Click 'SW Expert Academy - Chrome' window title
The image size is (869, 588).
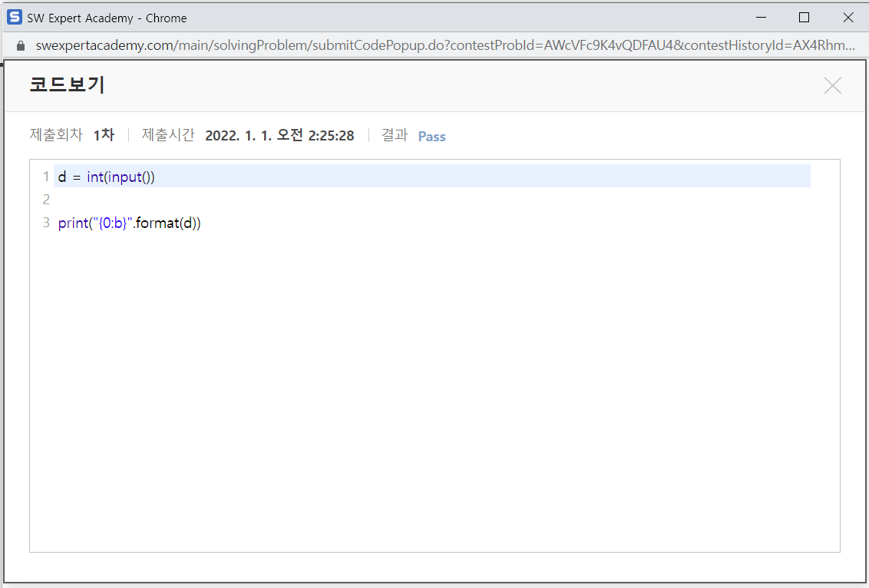point(107,18)
